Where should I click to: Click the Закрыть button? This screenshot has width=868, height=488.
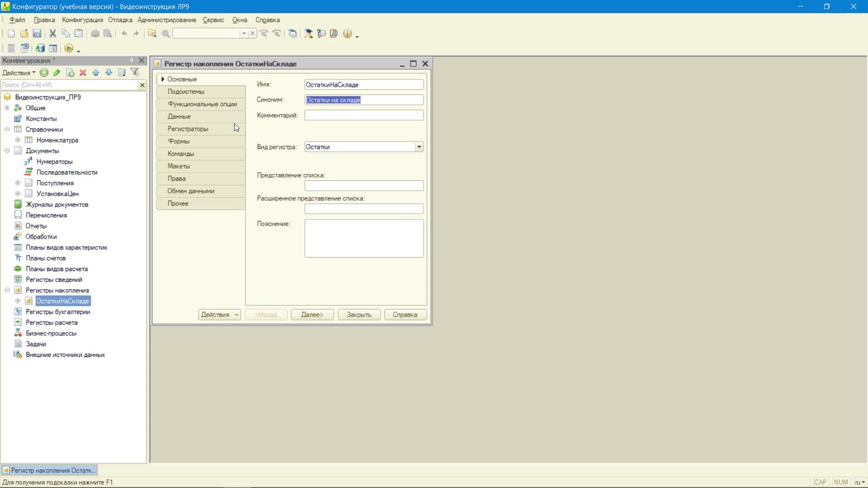359,315
